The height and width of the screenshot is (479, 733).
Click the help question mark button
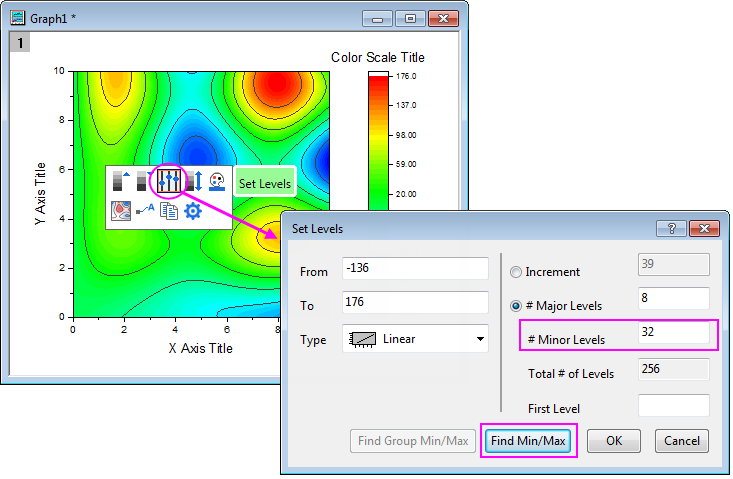670,228
